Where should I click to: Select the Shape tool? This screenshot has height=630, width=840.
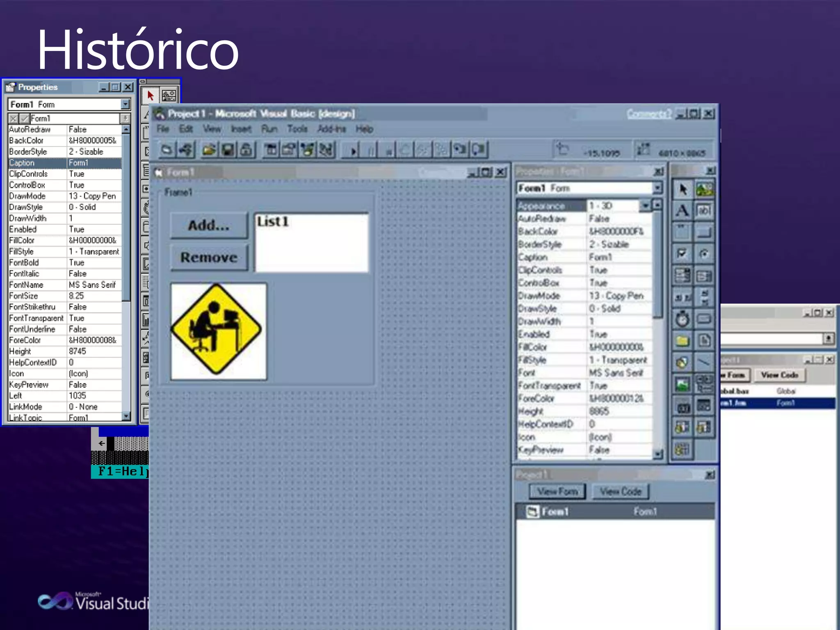(x=682, y=362)
